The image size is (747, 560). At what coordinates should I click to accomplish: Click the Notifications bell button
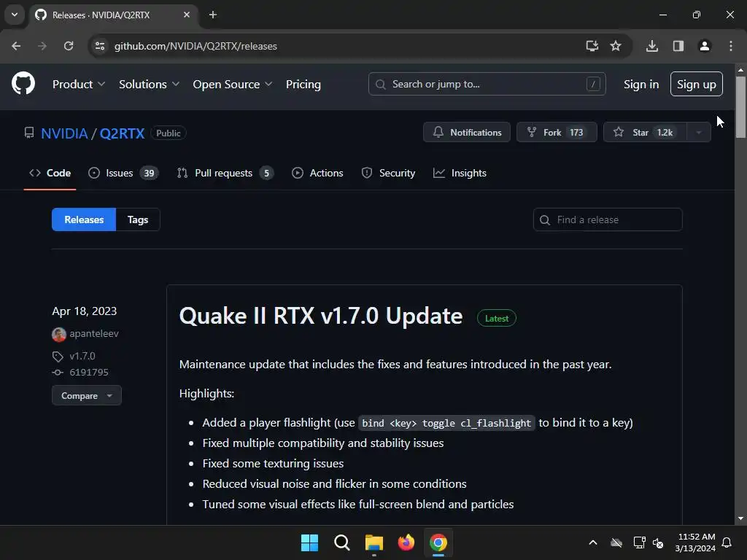(466, 133)
